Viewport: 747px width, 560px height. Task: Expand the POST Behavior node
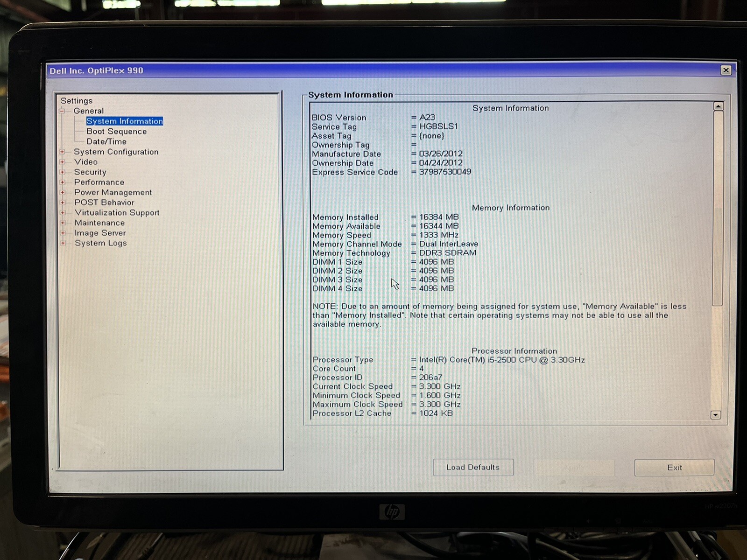(x=63, y=203)
